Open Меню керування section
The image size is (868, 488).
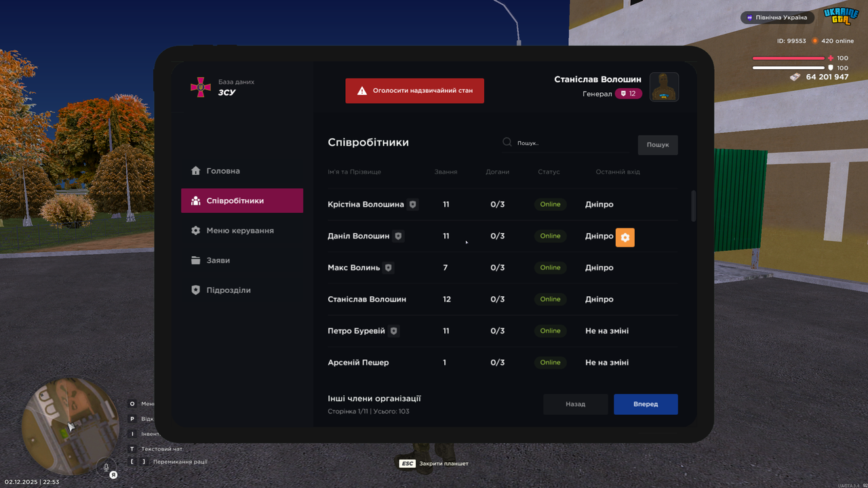pos(242,230)
